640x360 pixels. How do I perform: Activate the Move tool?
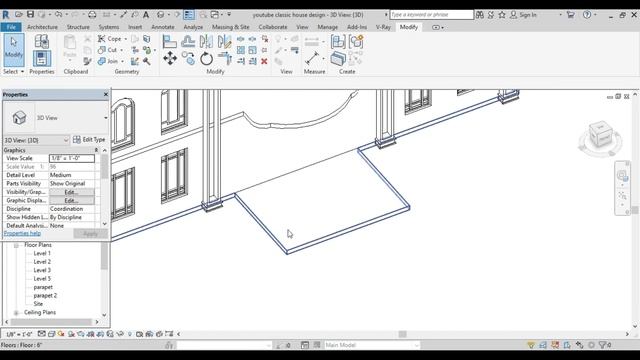pyautogui.click(x=170, y=59)
